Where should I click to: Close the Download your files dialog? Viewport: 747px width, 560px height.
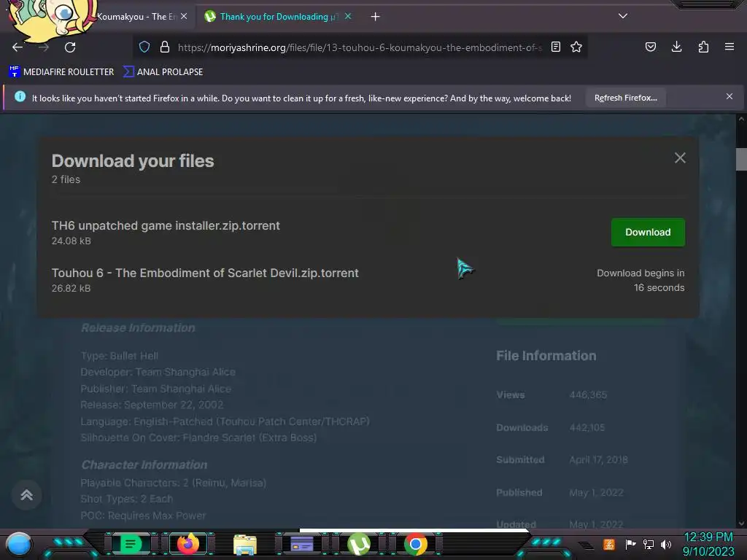[x=680, y=157]
